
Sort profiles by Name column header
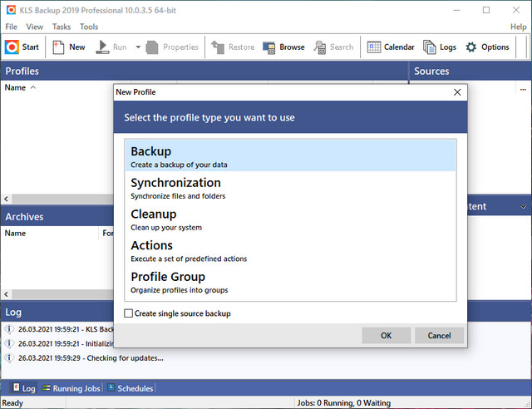16,87
